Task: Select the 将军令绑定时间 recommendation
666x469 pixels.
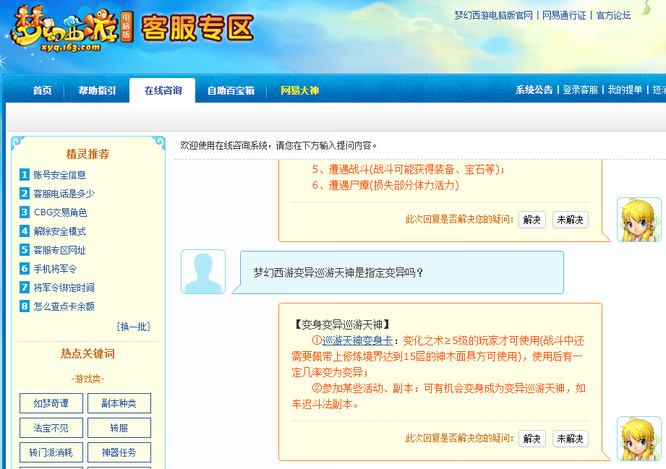Action: point(64,287)
